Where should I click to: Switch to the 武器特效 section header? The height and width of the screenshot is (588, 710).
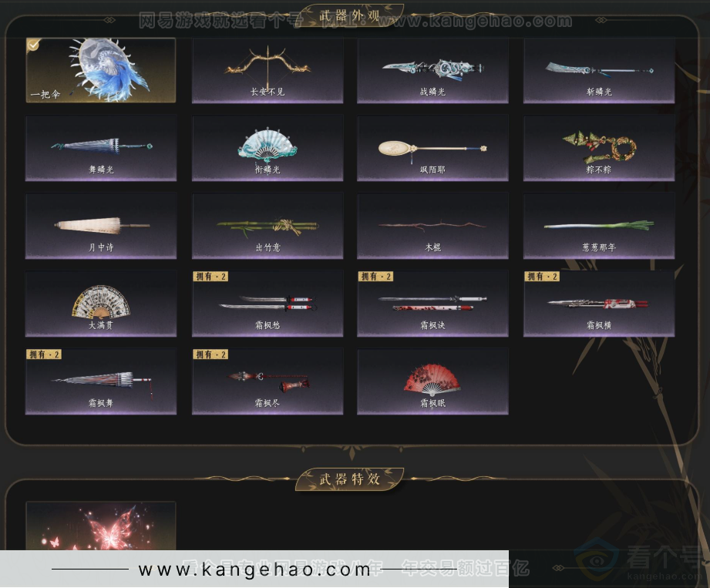tap(349, 479)
